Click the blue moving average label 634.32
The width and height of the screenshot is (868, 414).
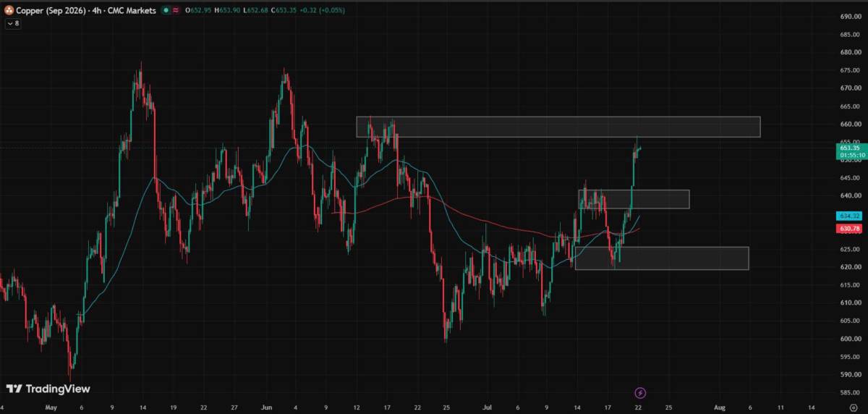851,216
